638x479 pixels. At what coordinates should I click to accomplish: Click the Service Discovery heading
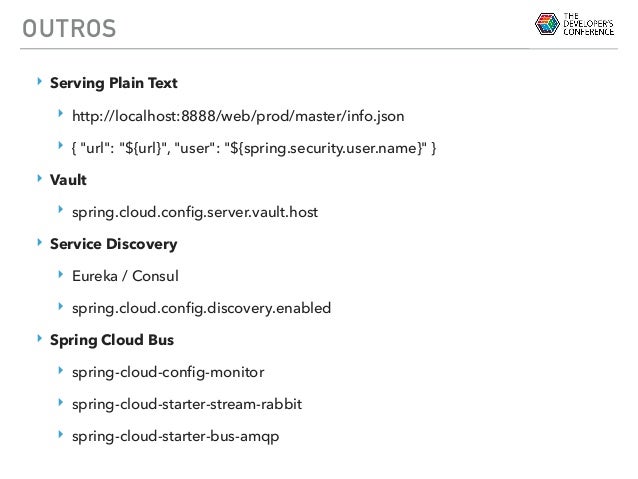(114, 244)
